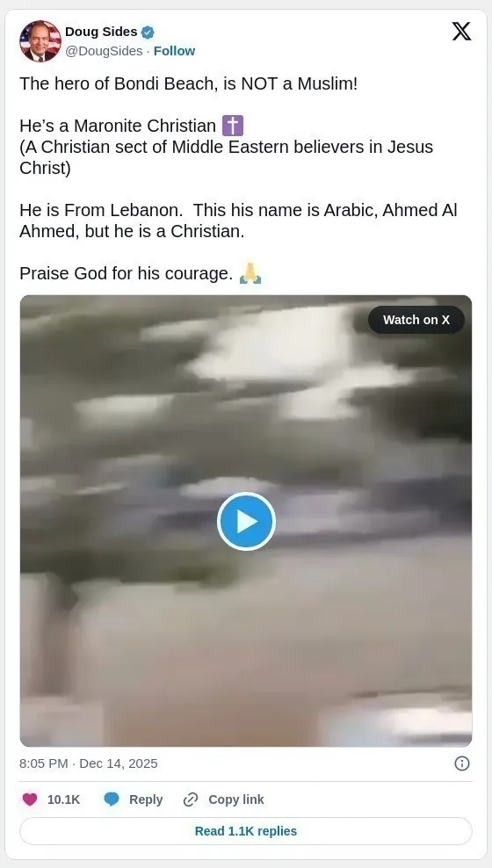The image size is (492, 868).
Task: Click the 8:05 PM Dec 14, 2025 timestamp
Action: 89,763
